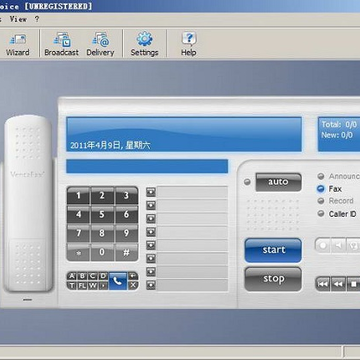360x360 pixels.
Task: Click the speaker icon button
Action: click(x=338, y=246)
